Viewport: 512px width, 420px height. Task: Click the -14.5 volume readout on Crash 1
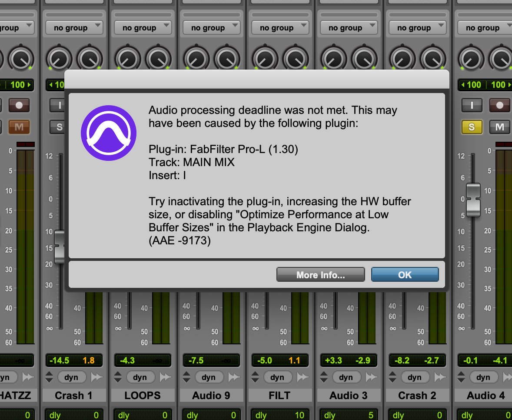coord(60,360)
